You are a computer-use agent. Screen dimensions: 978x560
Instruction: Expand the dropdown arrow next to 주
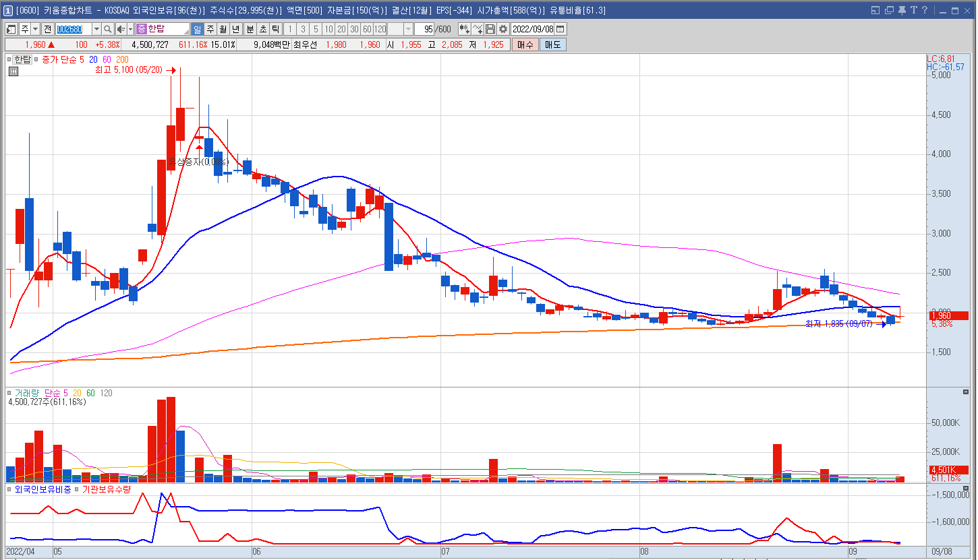tap(36, 29)
